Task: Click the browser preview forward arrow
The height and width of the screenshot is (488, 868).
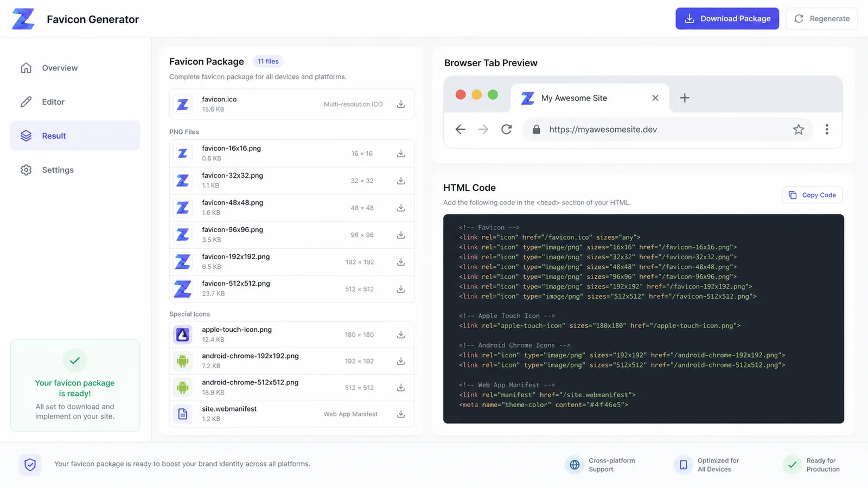Action: (483, 129)
